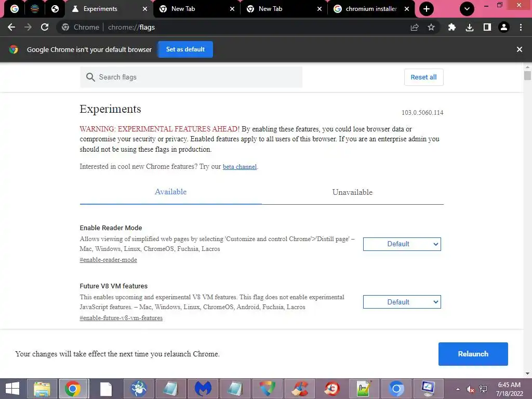Open File Explorer from taskbar
Image resolution: width=532 pixels, height=399 pixels.
point(42,389)
